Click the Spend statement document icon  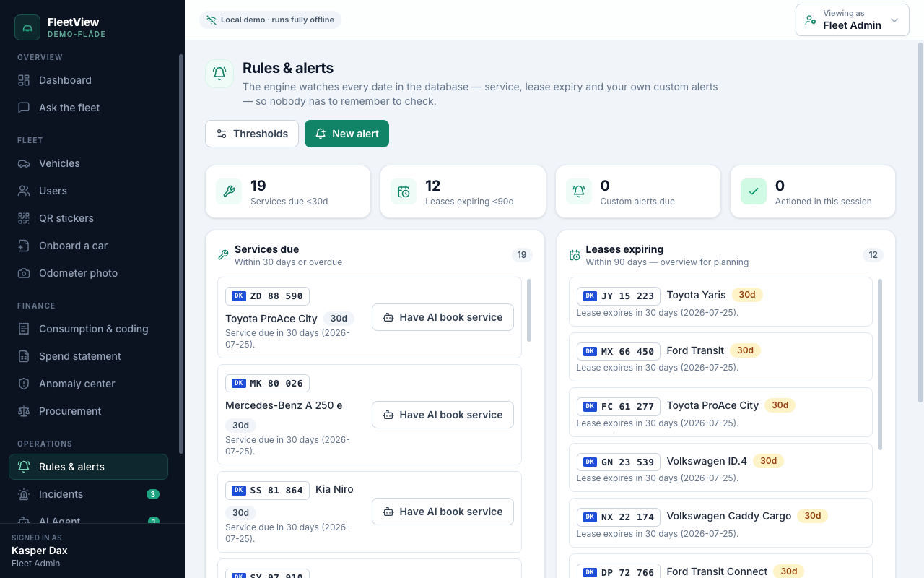25,356
